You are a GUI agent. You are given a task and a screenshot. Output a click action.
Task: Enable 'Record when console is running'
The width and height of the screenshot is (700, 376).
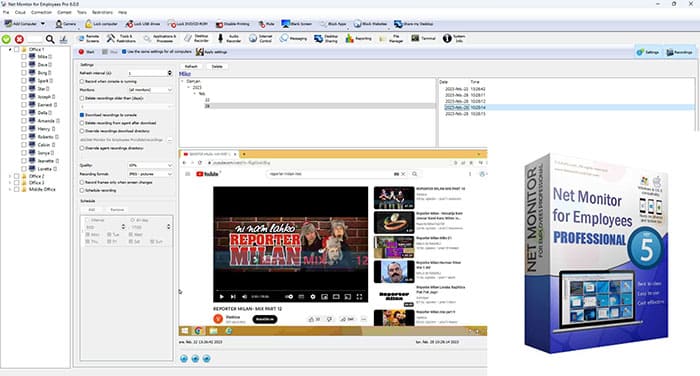82,82
